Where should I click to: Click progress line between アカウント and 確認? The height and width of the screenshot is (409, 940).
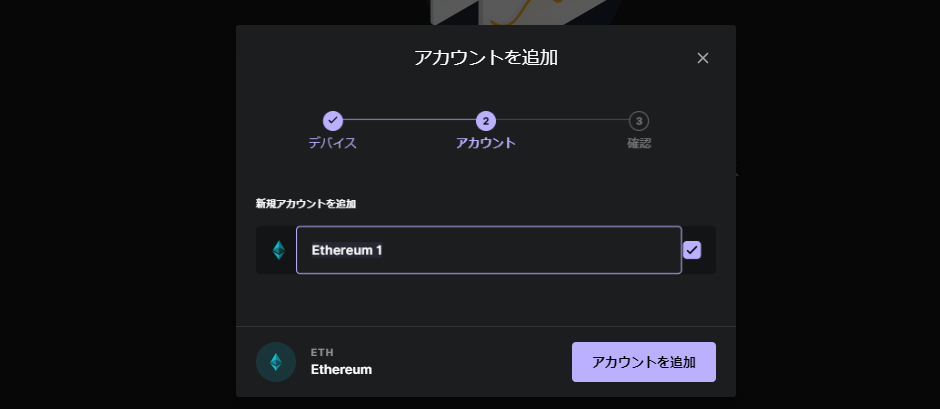(562, 120)
